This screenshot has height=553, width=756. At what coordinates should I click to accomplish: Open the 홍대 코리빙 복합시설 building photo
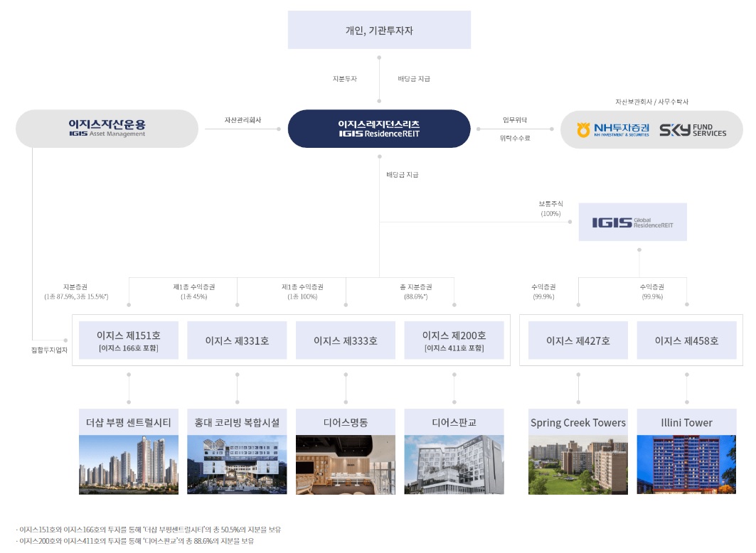[238, 465]
